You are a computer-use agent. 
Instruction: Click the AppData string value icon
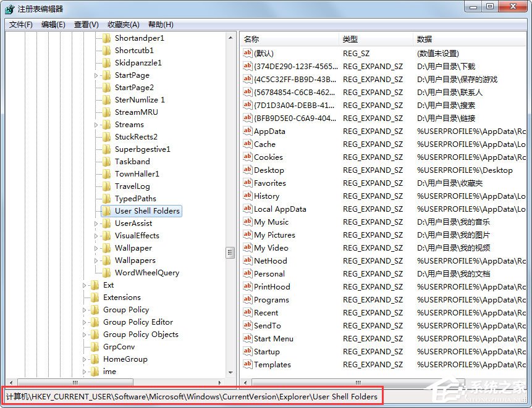248,131
